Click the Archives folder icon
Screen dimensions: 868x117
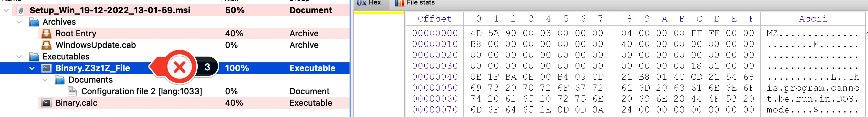[34, 22]
